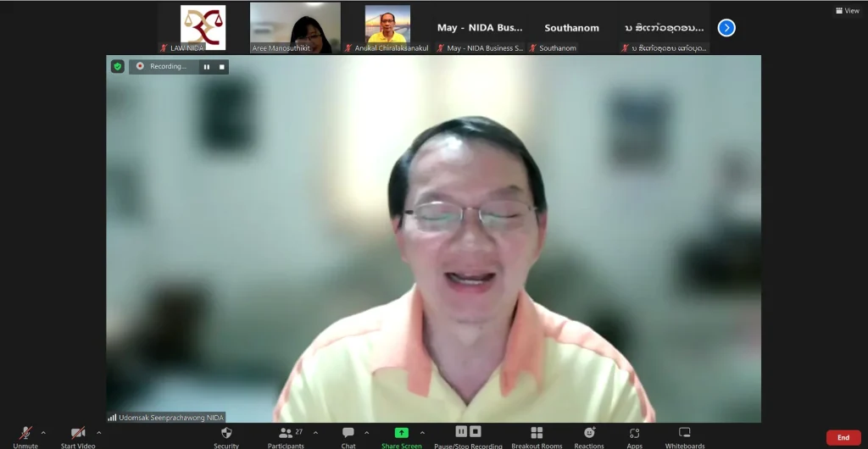Click the Recording... status text
Screen dimensions: 868x449
(169, 66)
